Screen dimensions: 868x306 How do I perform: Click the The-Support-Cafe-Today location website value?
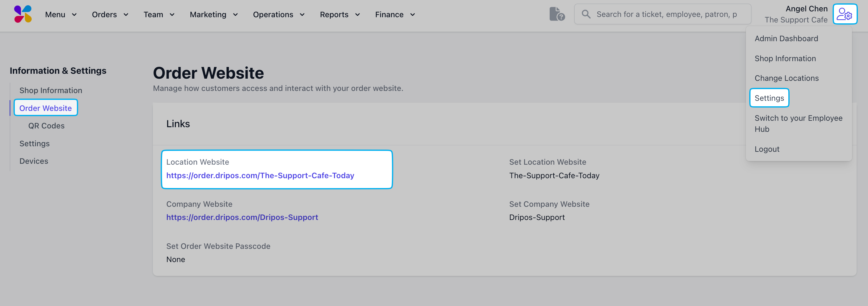[554, 176]
